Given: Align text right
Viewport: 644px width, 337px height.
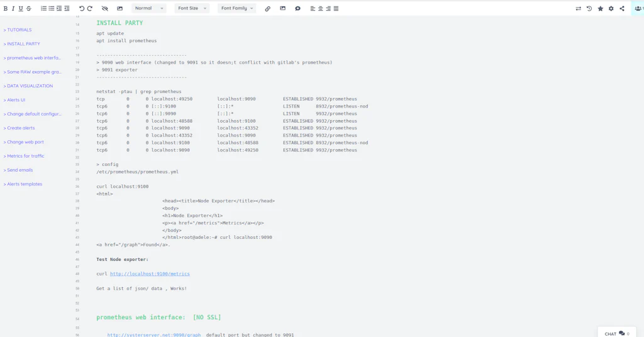Looking at the screenshot, I should [x=328, y=8].
